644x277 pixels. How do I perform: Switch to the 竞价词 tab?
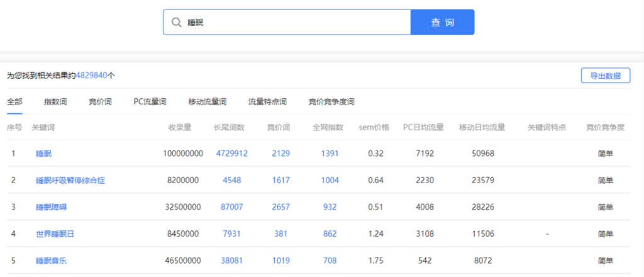click(100, 102)
